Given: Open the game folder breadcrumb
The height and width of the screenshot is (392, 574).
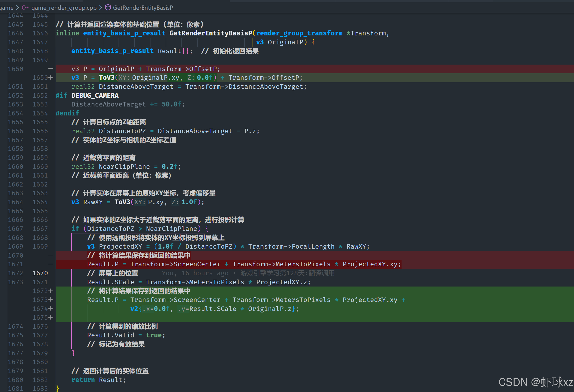Looking at the screenshot, I should (x=7, y=7).
